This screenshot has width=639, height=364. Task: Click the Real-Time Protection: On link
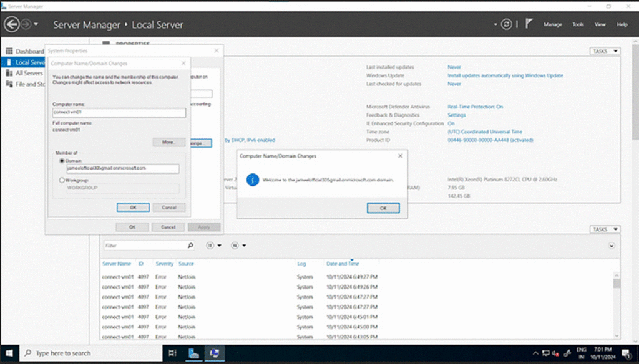(x=475, y=107)
